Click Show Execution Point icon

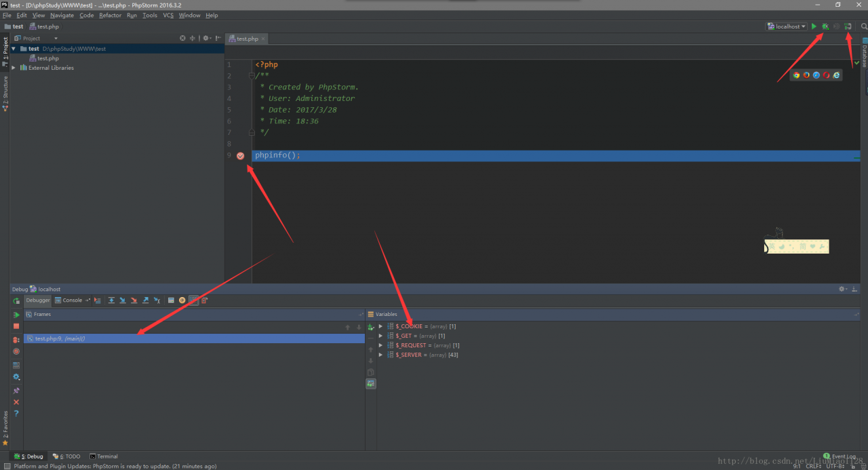coord(98,300)
